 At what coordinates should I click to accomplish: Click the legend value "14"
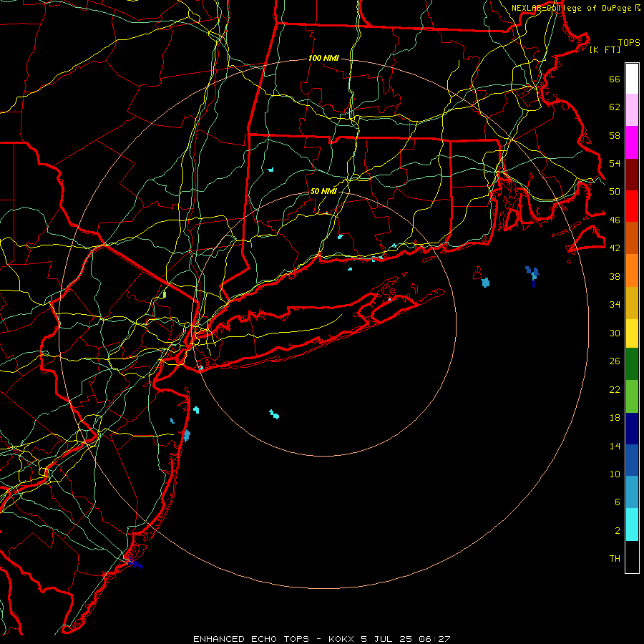point(615,446)
